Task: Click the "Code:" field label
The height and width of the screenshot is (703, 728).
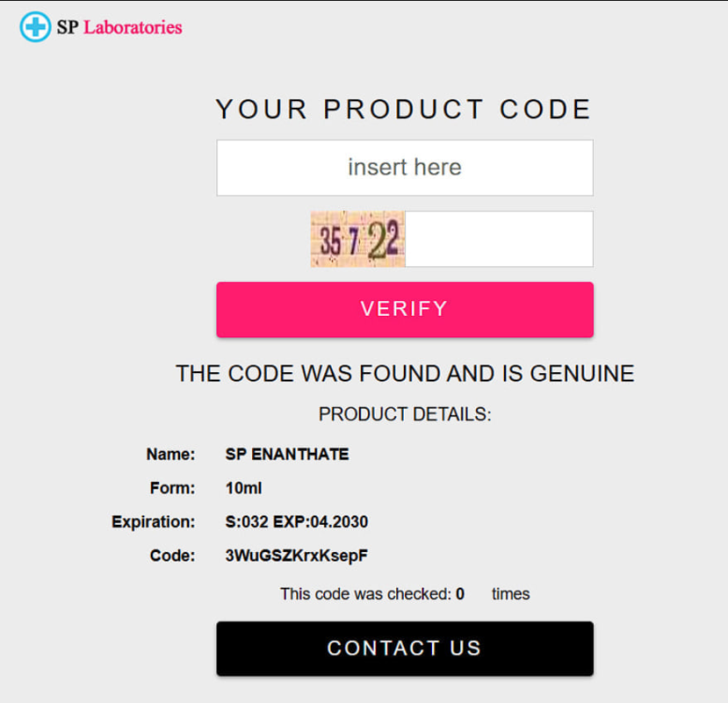Action: click(x=172, y=556)
